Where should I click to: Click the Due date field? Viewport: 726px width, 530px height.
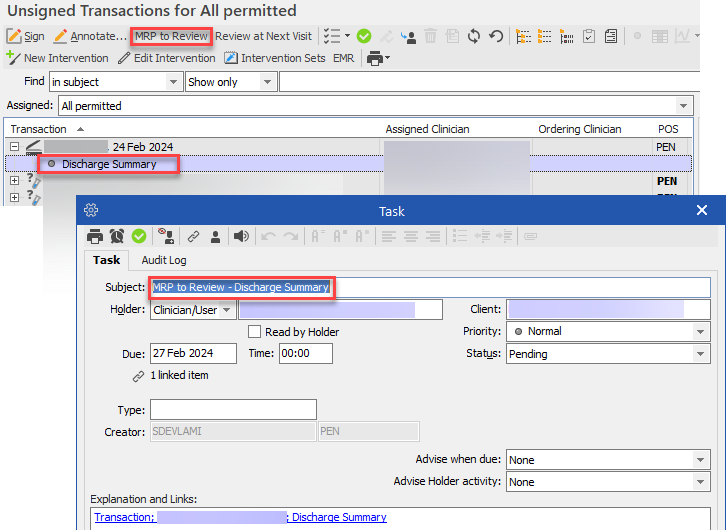193,353
